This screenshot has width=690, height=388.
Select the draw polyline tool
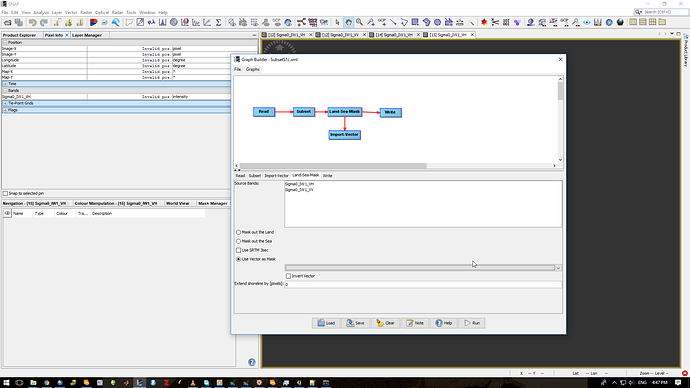[x=404, y=22]
